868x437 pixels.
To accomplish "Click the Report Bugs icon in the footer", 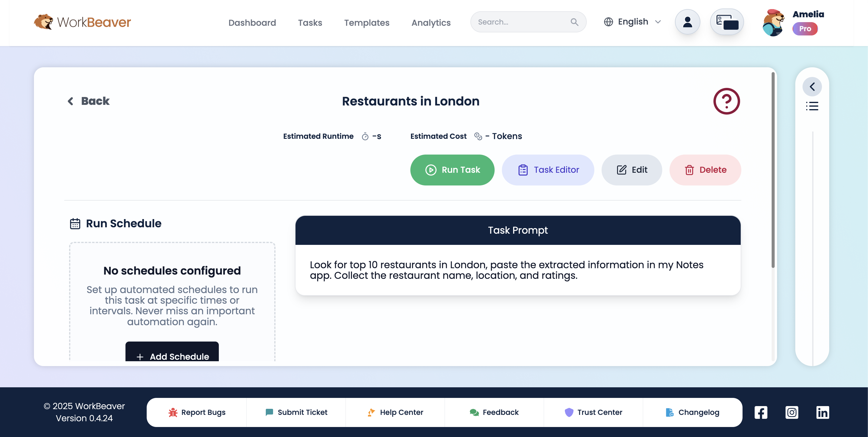I will 172,412.
